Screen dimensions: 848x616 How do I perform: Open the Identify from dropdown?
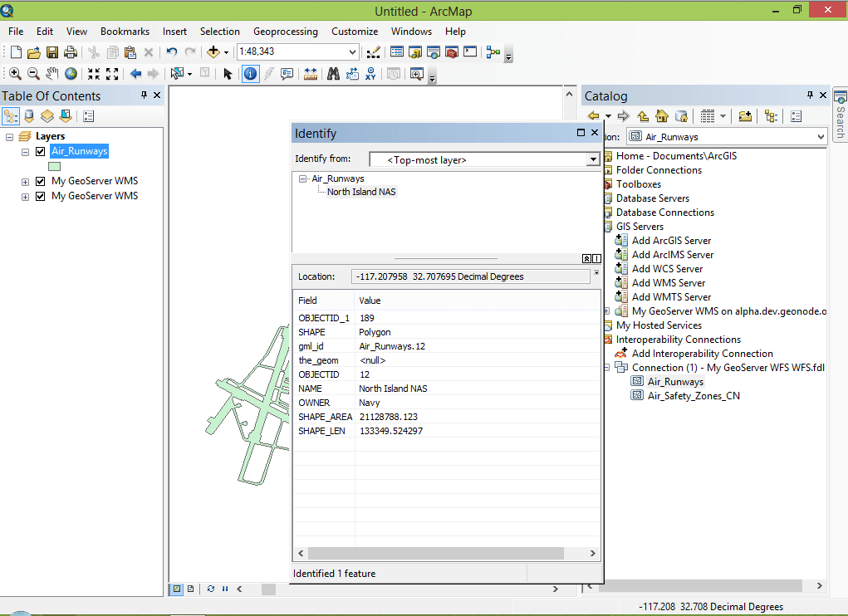(x=593, y=159)
